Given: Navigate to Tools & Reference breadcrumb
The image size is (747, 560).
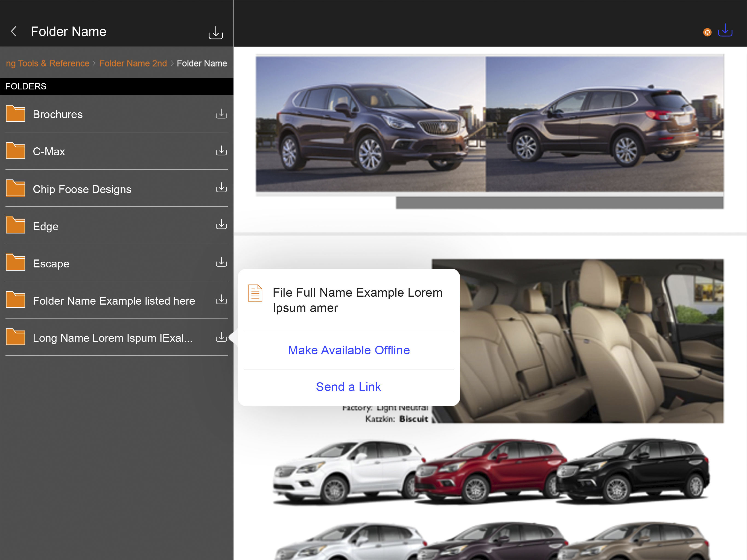Looking at the screenshot, I should (x=48, y=63).
